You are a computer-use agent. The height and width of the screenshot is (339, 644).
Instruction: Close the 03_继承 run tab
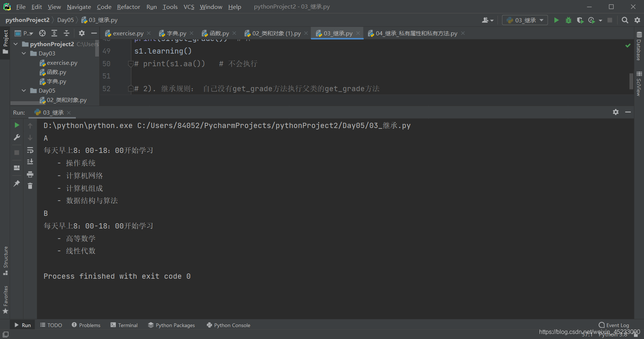(69, 112)
